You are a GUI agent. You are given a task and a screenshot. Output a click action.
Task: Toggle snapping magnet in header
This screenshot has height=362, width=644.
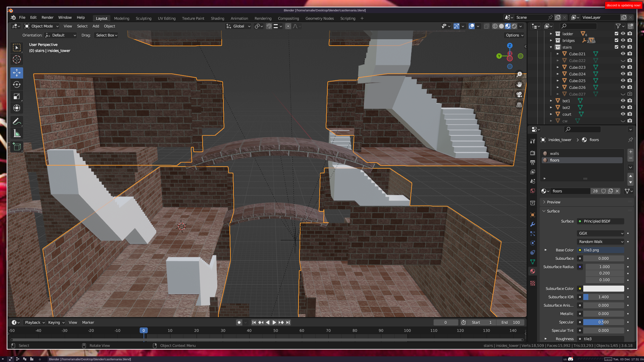point(269,26)
